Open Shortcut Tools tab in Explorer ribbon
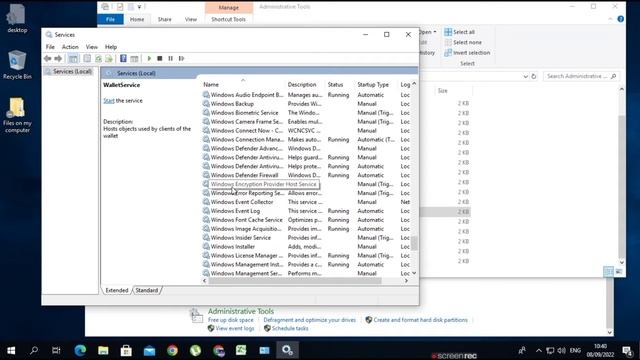This screenshot has width=640, height=360. click(228, 19)
